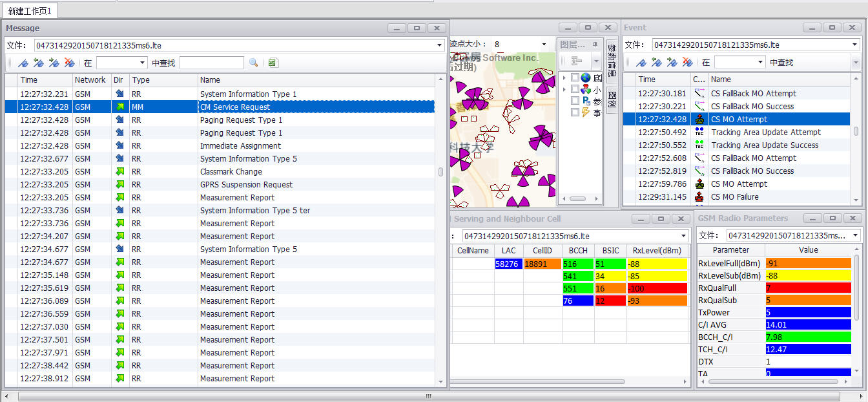Click clear find (red X binoculars) in Message toolbar
This screenshot has height=402, width=868.
pyautogui.click(x=69, y=63)
